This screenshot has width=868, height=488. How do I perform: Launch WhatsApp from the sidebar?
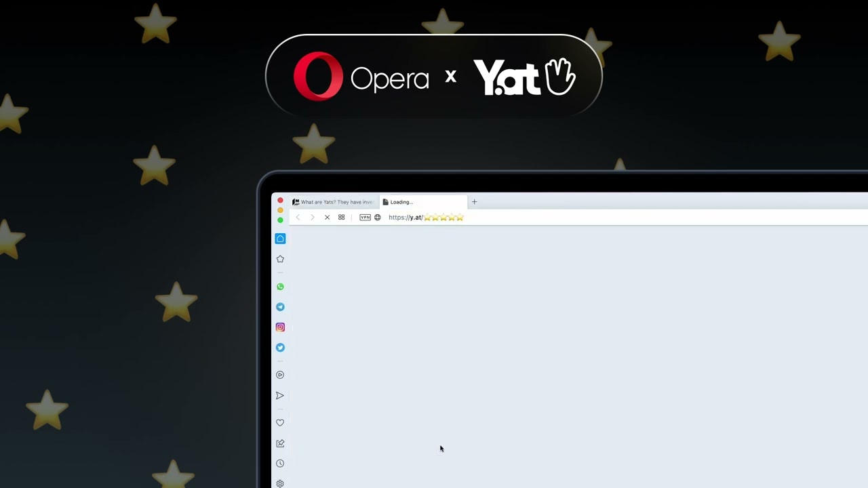[x=280, y=287]
